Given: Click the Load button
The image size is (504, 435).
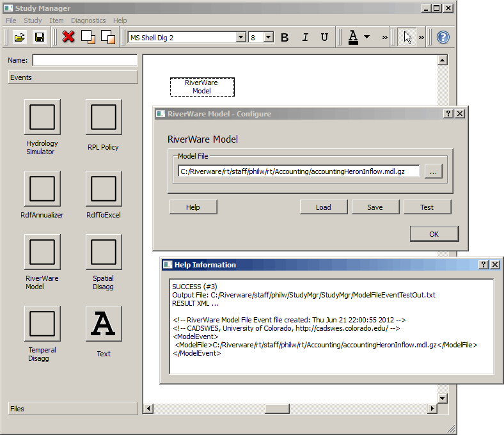Looking at the screenshot, I should pyautogui.click(x=324, y=207).
